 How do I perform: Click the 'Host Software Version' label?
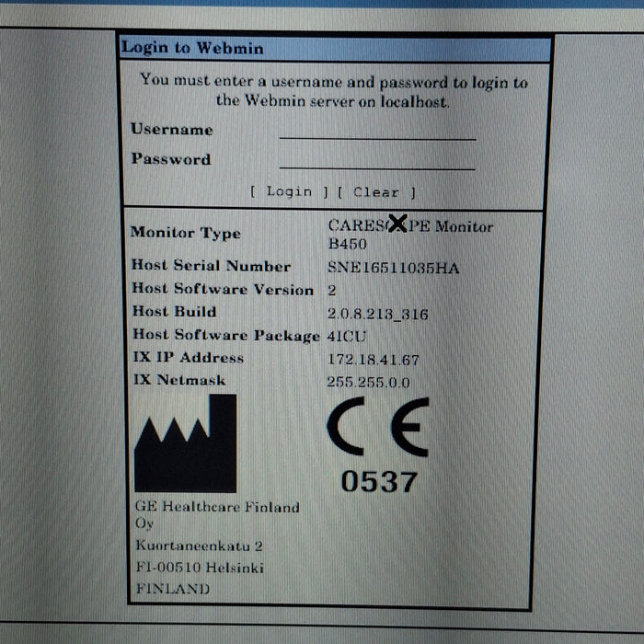point(223,289)
